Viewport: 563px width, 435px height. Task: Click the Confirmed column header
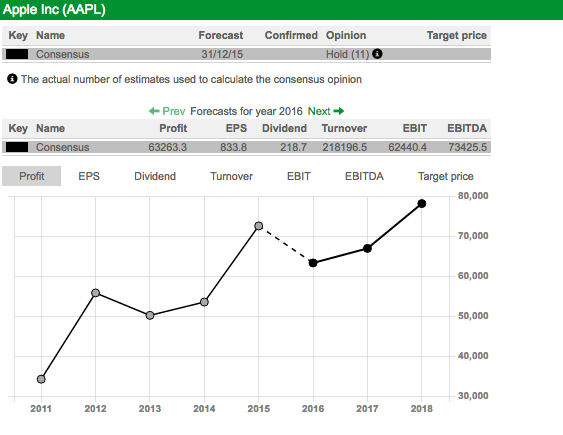tap(291, 35)
